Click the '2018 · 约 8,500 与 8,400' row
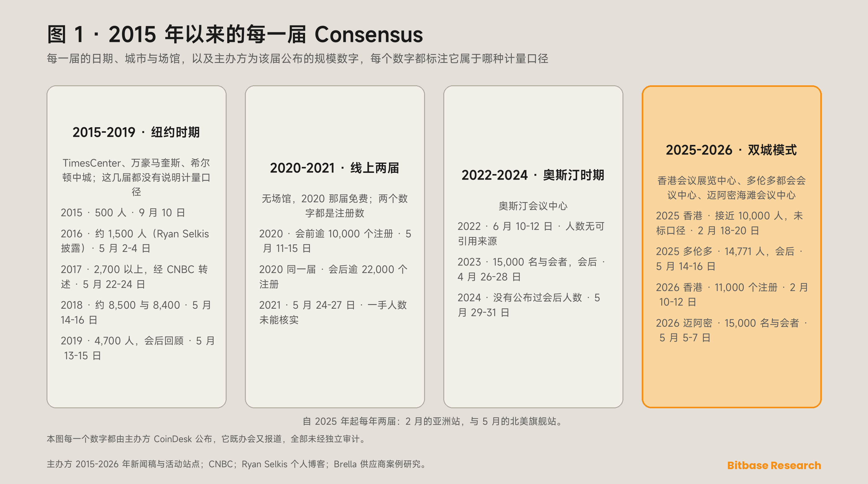The width and height of the screenshot is (868, 484). point(136,312)
